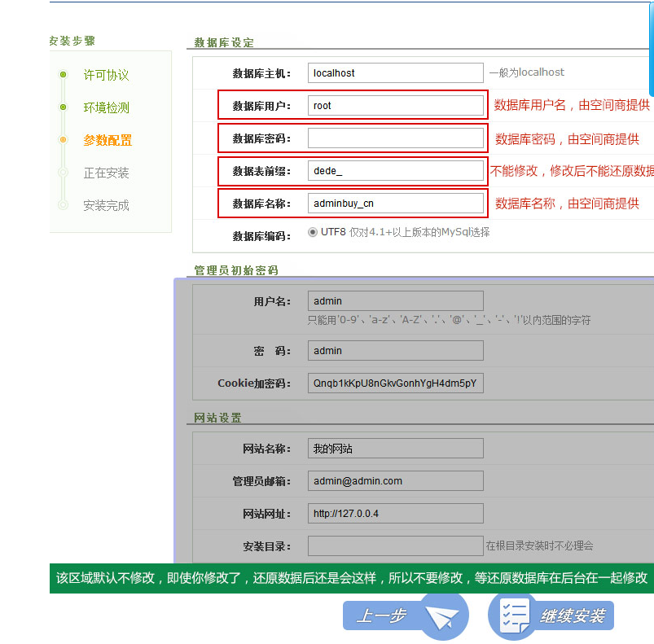The image size is (654, 644).
Task: Click the 仅对4.1+以上版本的MySql选择 note
Action: point(419,232)
